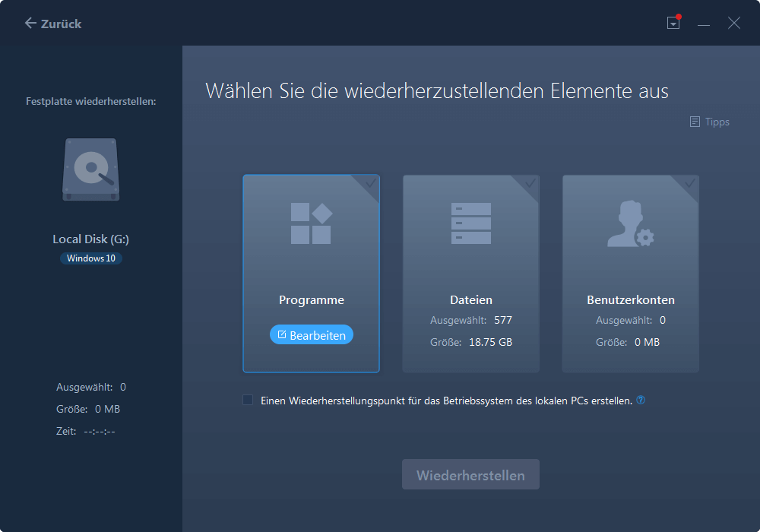Toggle the Benutzerkonten card checkmark
This screenshot has height=532, width=760.
click(x=690, y=184)
